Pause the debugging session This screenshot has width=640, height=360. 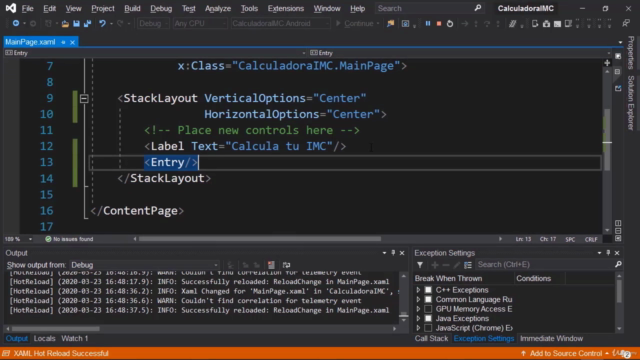(x=428, y=24)
